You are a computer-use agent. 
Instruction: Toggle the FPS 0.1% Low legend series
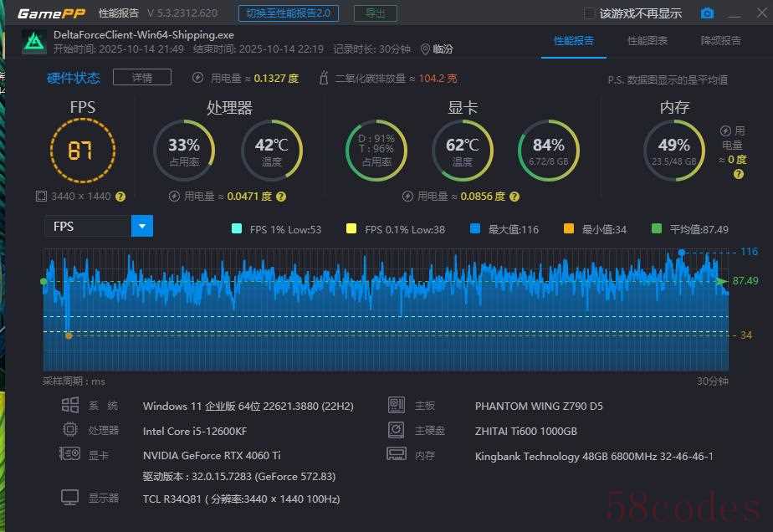[x=351, y=229]
